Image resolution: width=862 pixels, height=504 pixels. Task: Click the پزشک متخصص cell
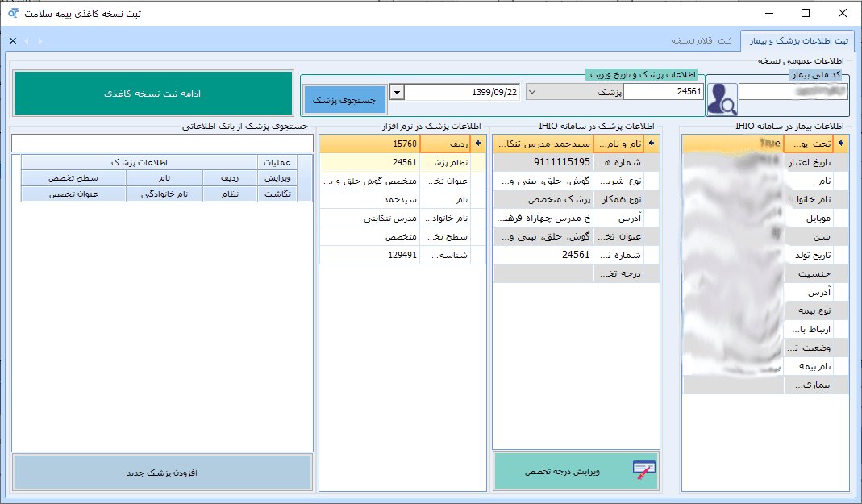(x=543, y=199)
